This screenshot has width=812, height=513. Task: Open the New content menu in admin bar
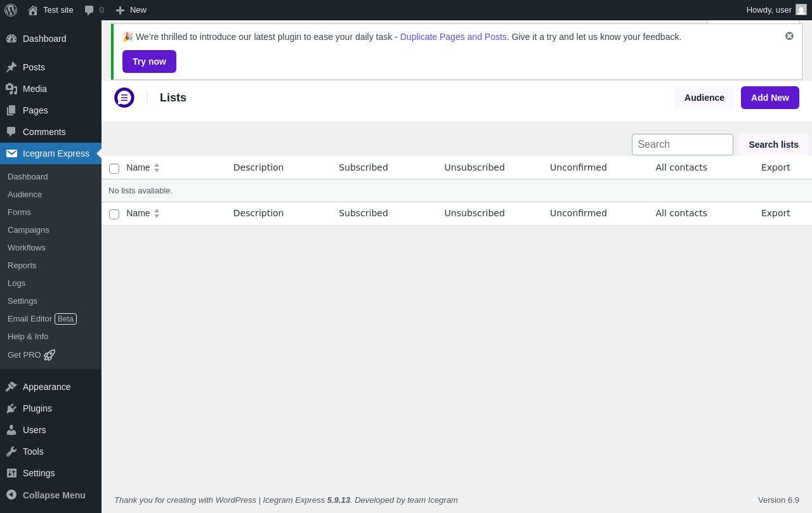click(131, 10)
